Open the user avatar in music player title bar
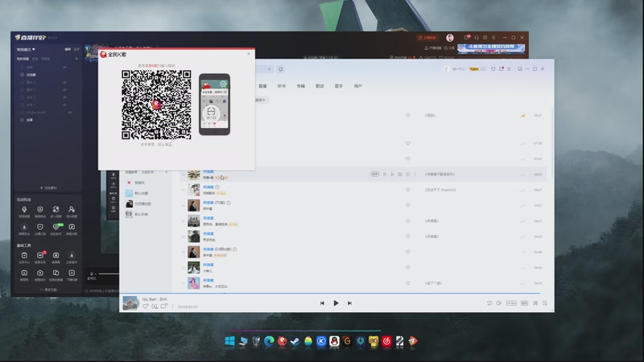644x362 pixels. click(447, 69)
